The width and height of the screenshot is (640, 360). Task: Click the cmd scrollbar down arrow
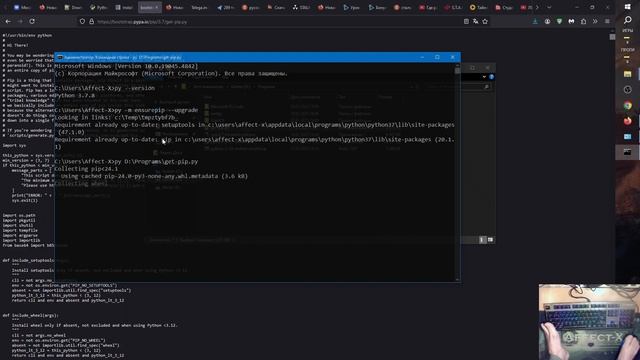458,280
